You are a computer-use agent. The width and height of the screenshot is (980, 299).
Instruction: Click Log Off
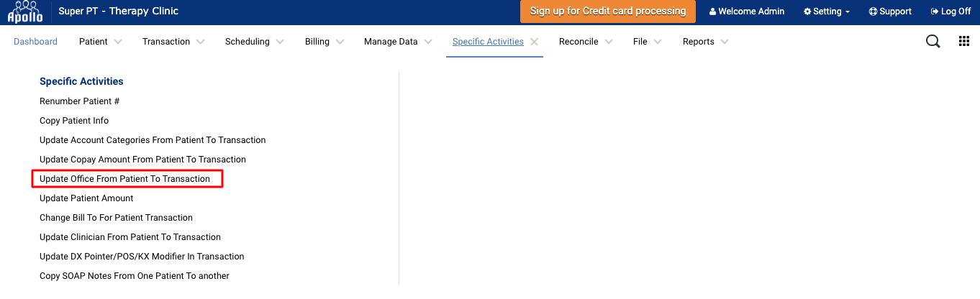950,11
